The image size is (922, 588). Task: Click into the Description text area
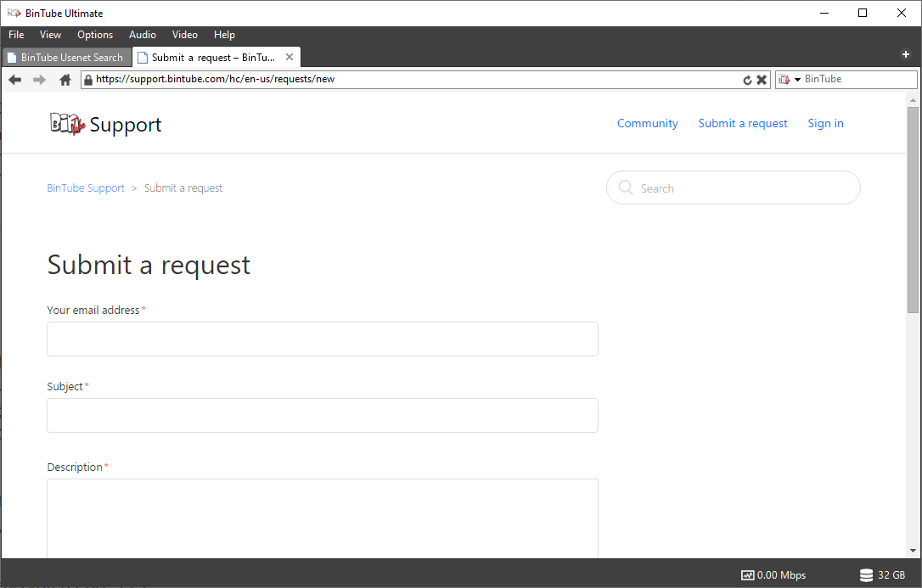[323, 518]
